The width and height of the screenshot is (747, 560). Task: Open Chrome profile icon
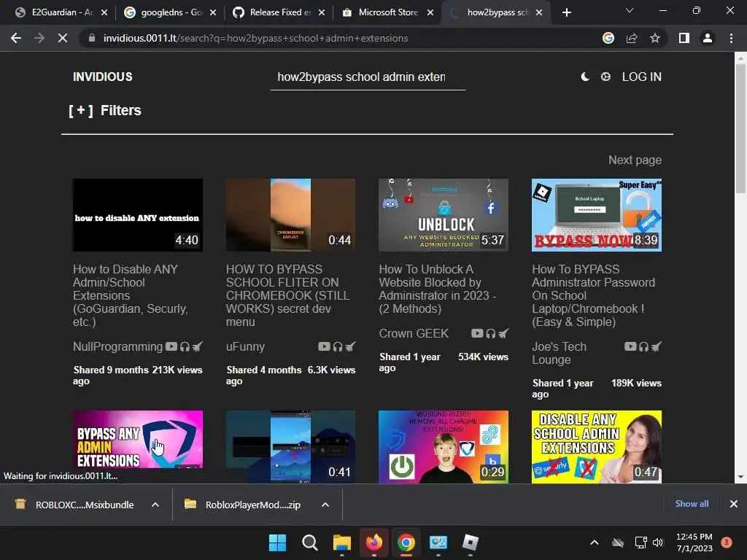pos(708,38)
